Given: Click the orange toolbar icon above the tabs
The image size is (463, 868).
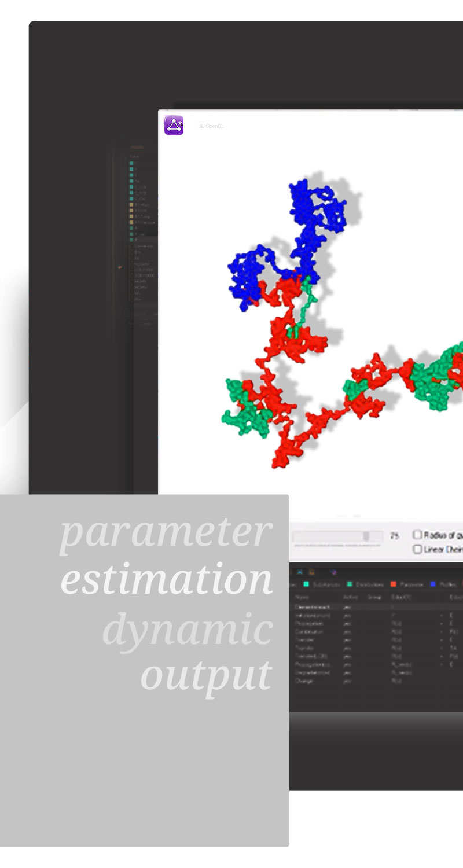Looking at the screenshot, I should [311, 571].
